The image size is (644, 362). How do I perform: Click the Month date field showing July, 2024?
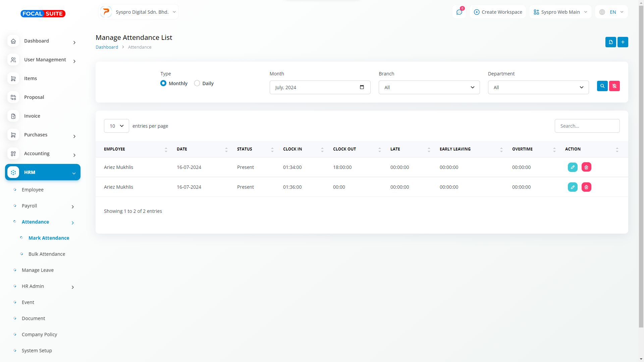pos(320,87)
